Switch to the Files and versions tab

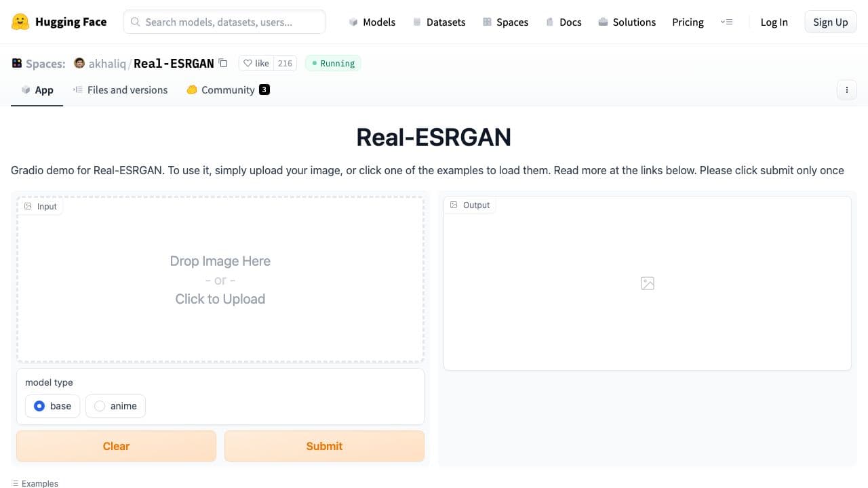coord(127,89)
